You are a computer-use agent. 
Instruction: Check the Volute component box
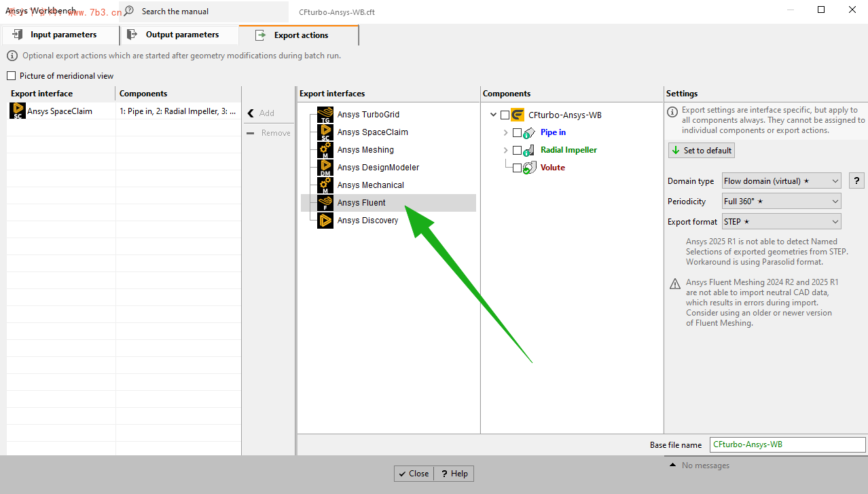coord(518,168)
